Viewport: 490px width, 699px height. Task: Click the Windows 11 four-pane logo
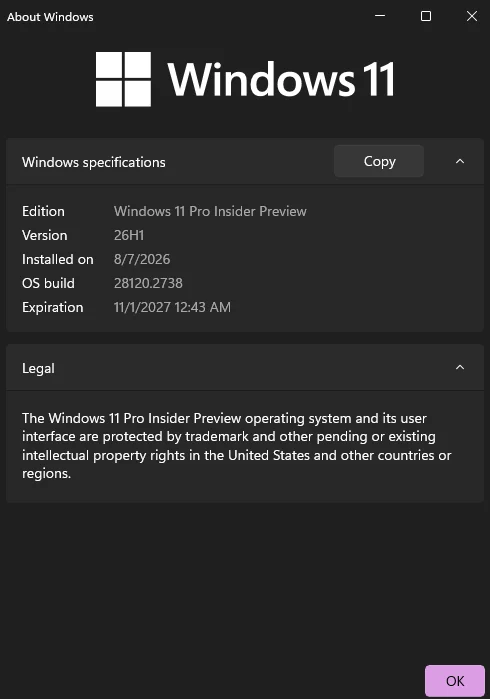[x=124, y=79]
